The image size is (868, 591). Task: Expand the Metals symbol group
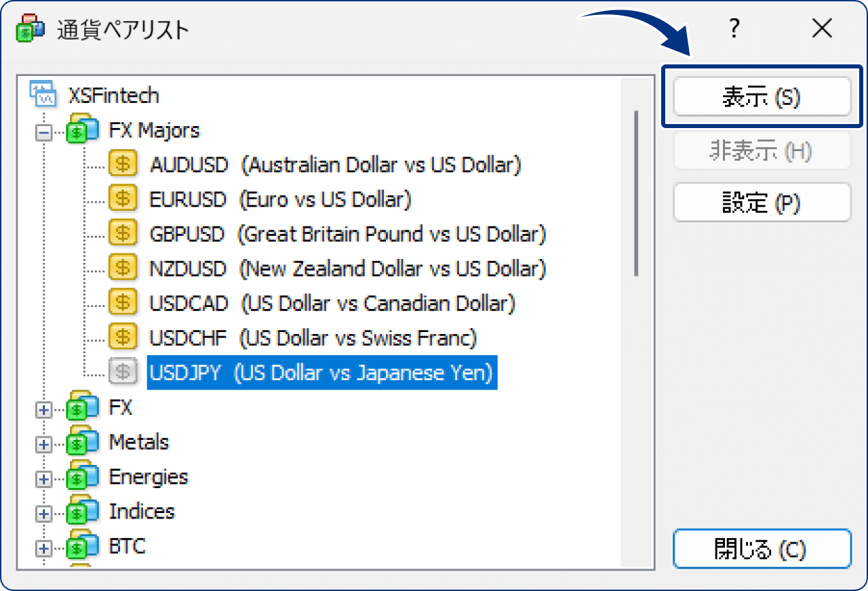point(44,444)
